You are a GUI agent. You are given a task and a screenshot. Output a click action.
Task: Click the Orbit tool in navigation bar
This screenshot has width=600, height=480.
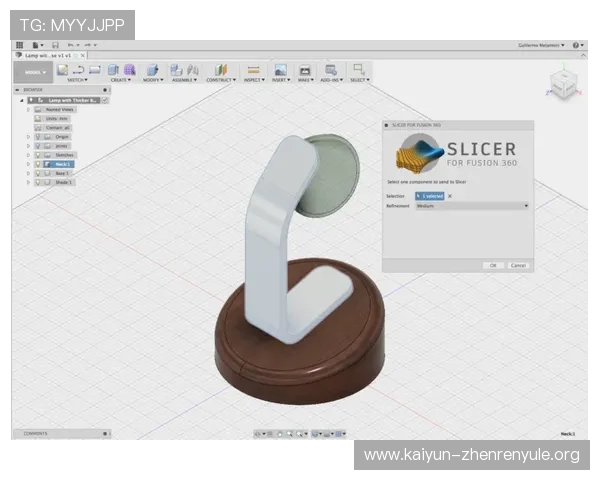click(x=258, y=434)
